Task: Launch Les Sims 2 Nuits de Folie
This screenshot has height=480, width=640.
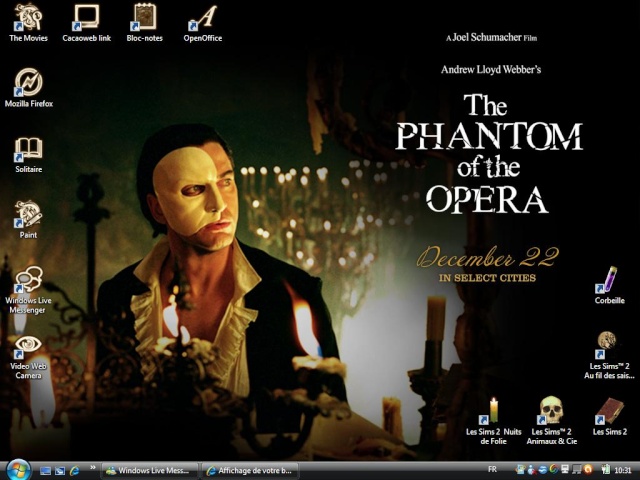Action: pos(493,420)
